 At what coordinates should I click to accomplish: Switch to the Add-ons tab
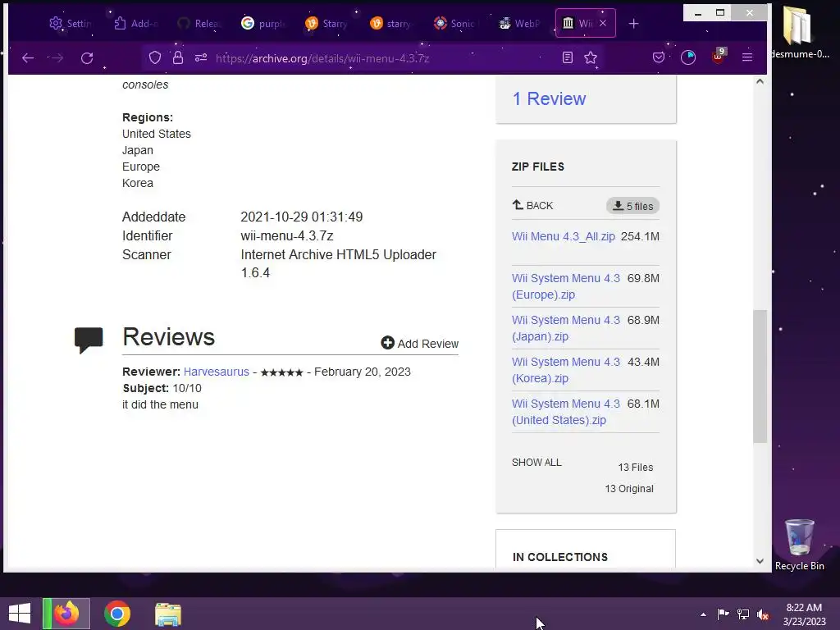(x=136, y=24)
